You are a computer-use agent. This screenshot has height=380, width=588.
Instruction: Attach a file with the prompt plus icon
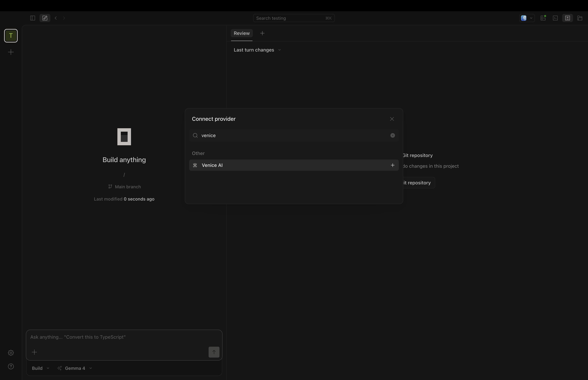pyautogui.click(x=34, y=352)
